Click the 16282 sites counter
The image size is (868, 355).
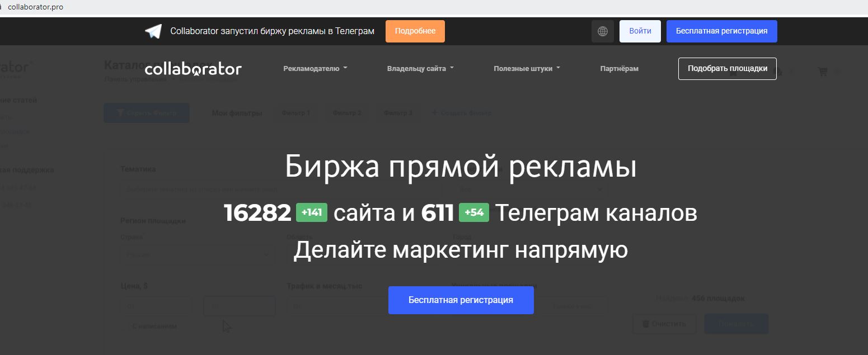[257, 213]
